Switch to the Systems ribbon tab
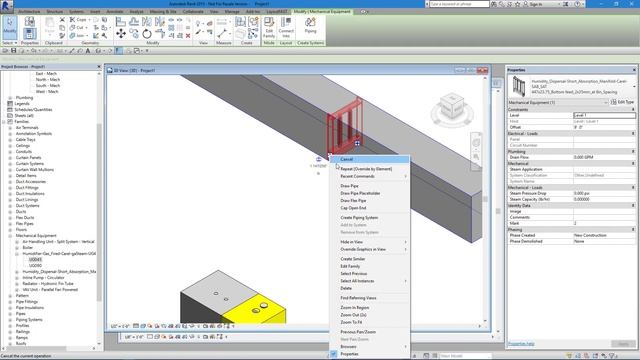Screen dimensions: 640x360 click(76, 12)
